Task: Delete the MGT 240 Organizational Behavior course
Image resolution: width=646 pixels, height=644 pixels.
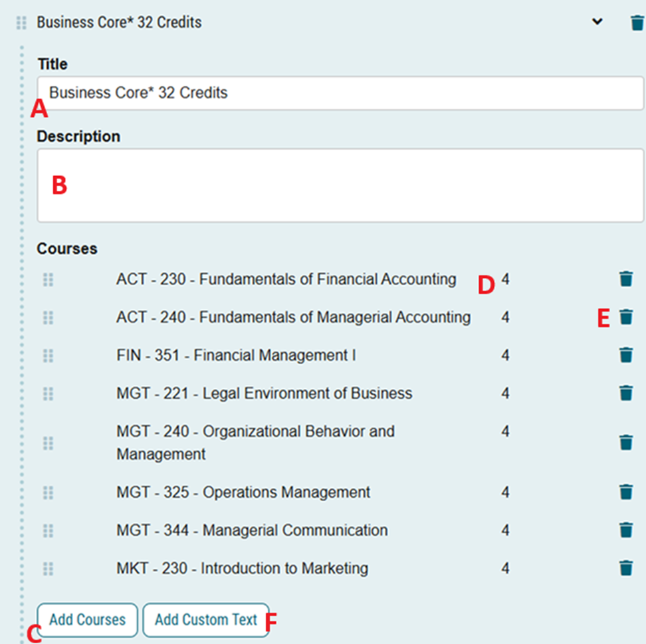Action: click(x=625, y=441)
